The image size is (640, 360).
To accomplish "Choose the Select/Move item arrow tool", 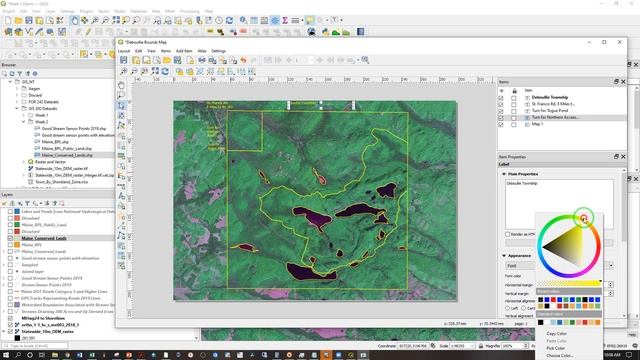I will 121,105.
